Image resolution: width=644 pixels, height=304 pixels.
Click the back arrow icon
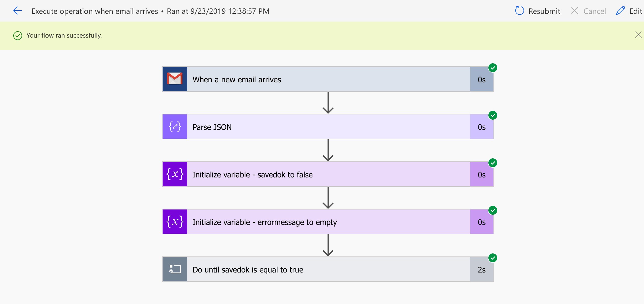[x=18, y=11]
